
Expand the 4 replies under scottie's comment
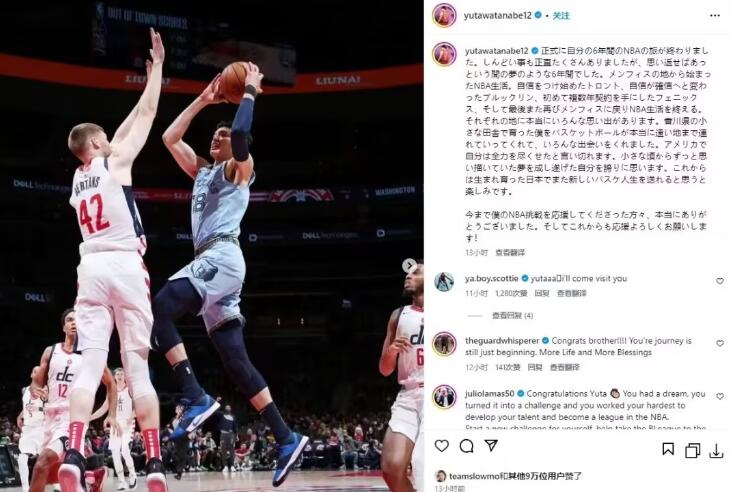512,316
